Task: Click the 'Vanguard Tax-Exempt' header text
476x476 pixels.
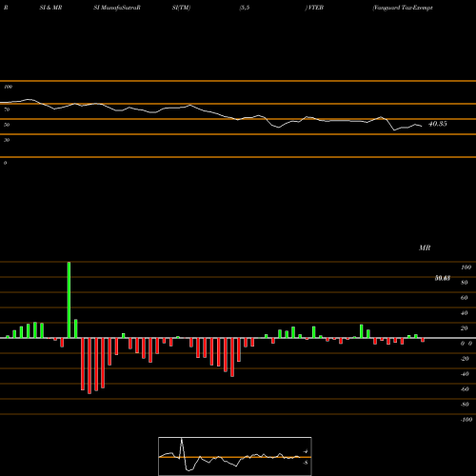Action: (403, 8)
